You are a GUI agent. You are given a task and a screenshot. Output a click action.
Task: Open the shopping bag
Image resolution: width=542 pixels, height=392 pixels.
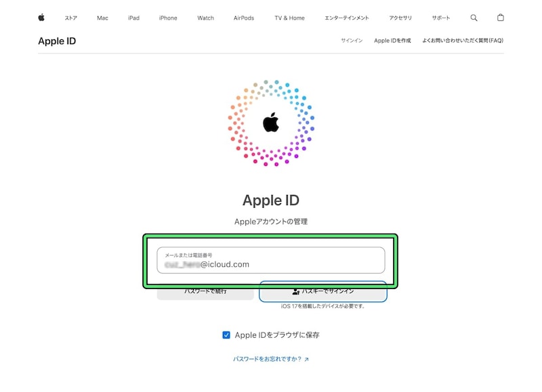tap(501, 18)
